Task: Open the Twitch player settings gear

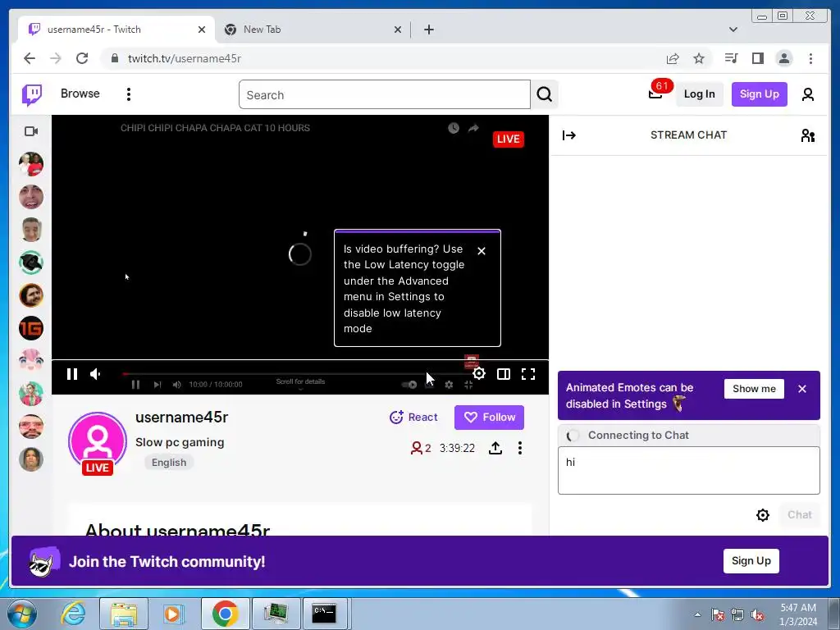Action: [x=479, y=374]
